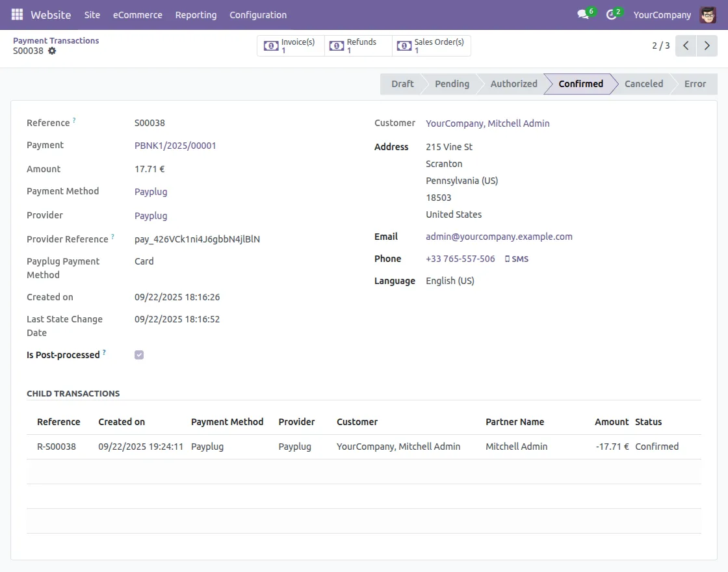Screen dimensions: 728x572
Task: Open the Reporting menu
Action: 196,14
